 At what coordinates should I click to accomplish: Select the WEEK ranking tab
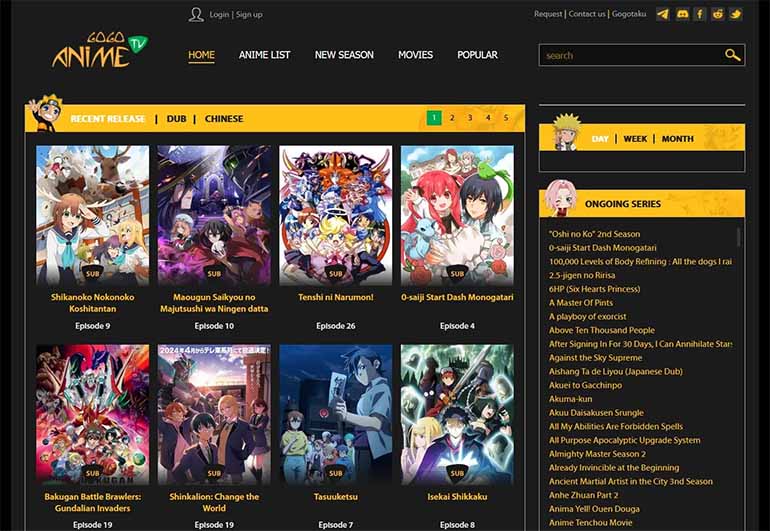tap(635, 139)
